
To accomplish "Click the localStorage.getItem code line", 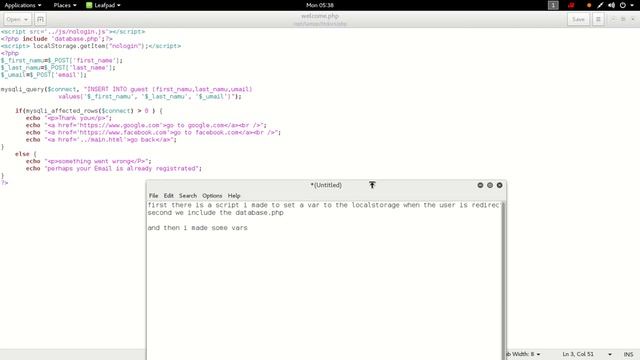I will (x=91, y=46).
